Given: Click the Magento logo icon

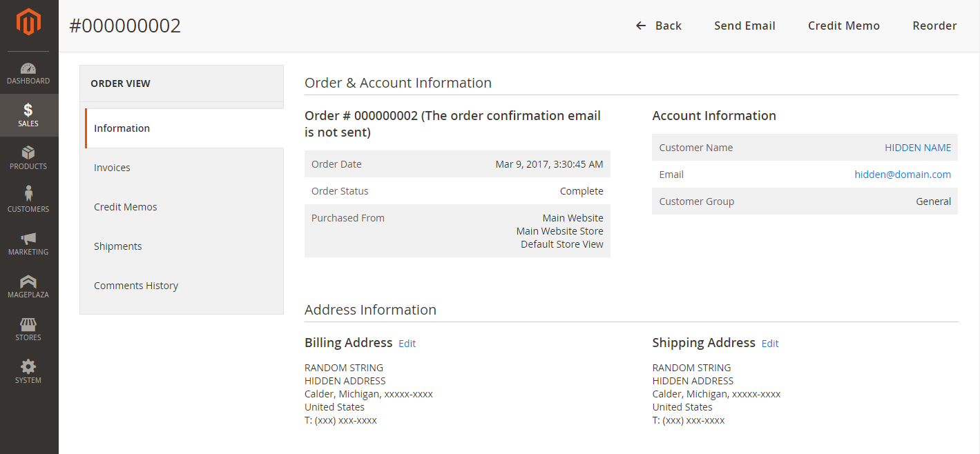Looking at the screenshot, I should pyautogui.click(x=29, y=22).
